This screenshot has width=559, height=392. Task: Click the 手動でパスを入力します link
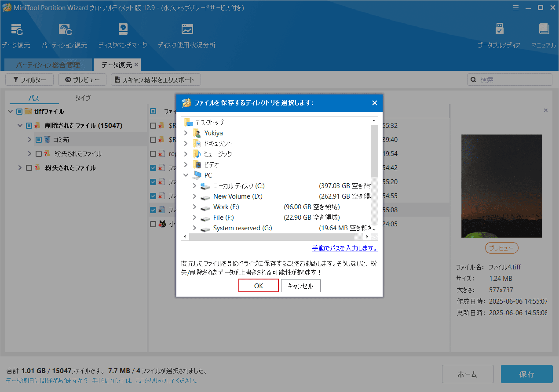[344, 248]
